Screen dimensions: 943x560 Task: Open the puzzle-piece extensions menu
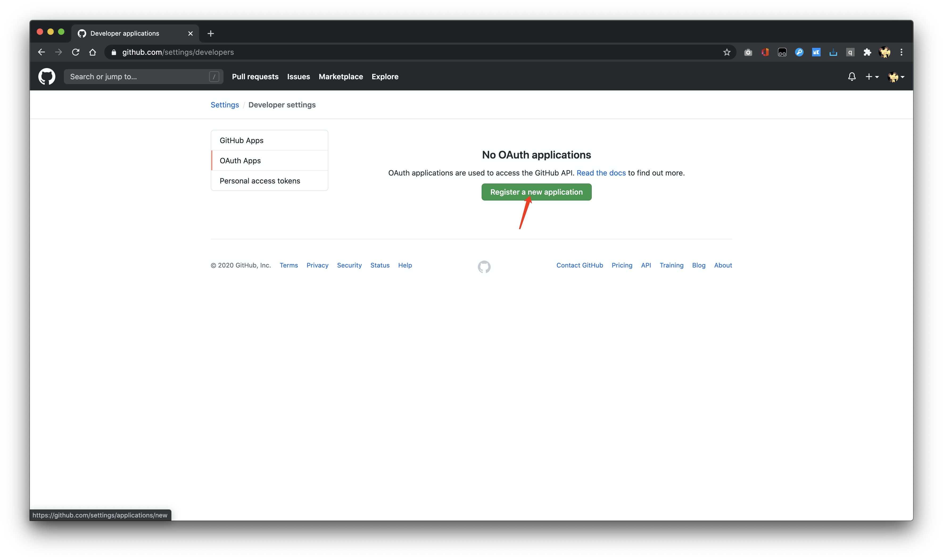point(867,52)
